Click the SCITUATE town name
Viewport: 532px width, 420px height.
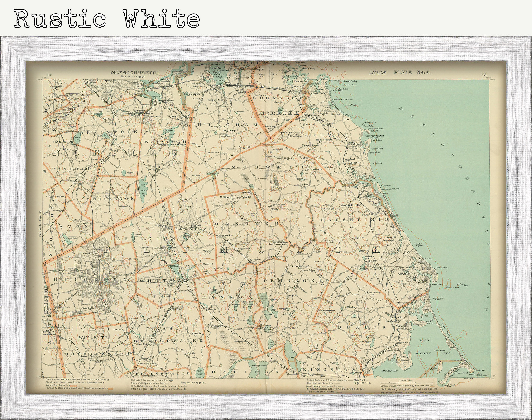(x=318, y=135)
